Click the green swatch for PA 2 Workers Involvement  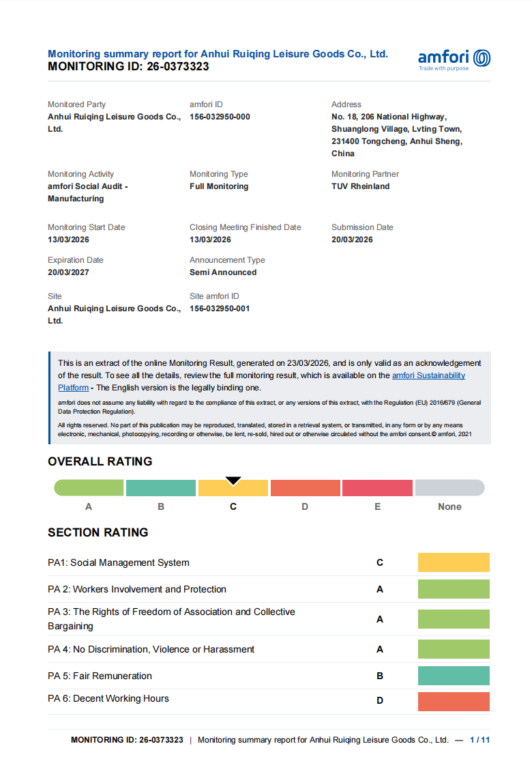(454, 589)
